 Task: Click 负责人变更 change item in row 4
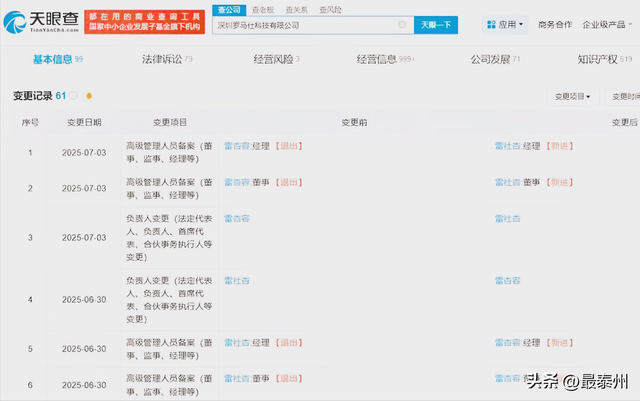coord(169,300)
